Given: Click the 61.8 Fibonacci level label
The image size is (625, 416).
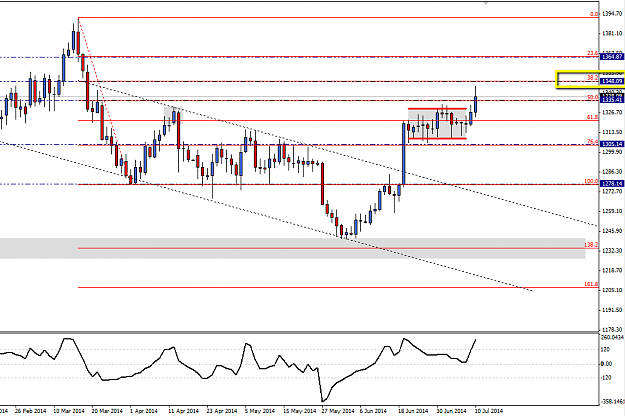Looking at the screenshot, I should coord(592,117).
